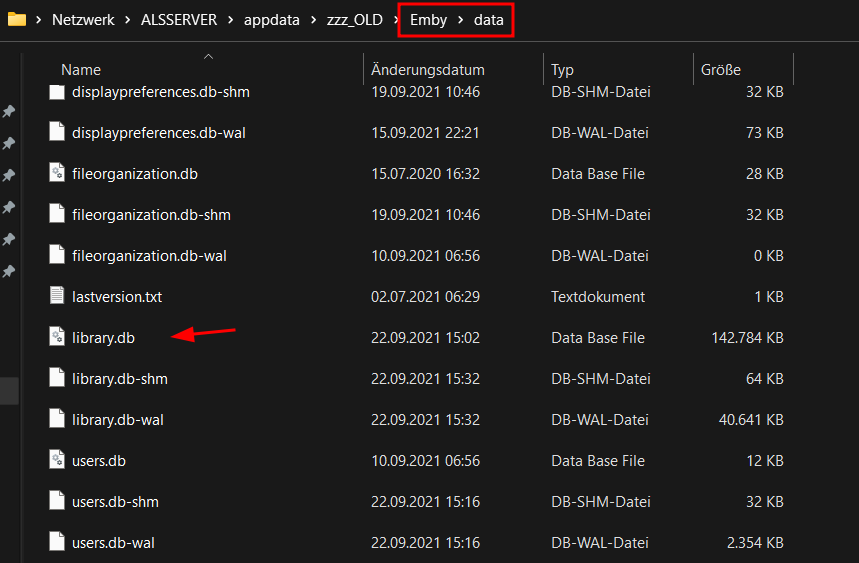The height and width of the screenshot is (563, 859).
Task: Navigate to ALSSERVER breadcrumb
Action: 179,20
